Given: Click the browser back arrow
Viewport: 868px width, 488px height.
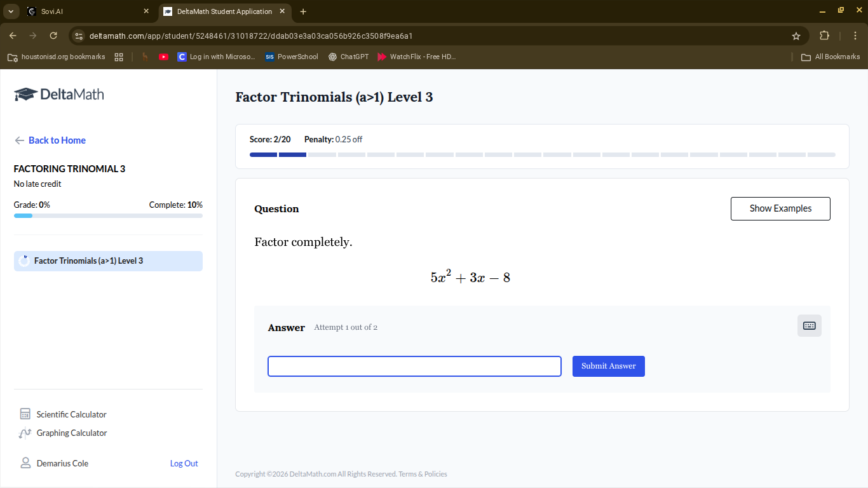Looking at the screenshot, I should (x=13, y=36).
